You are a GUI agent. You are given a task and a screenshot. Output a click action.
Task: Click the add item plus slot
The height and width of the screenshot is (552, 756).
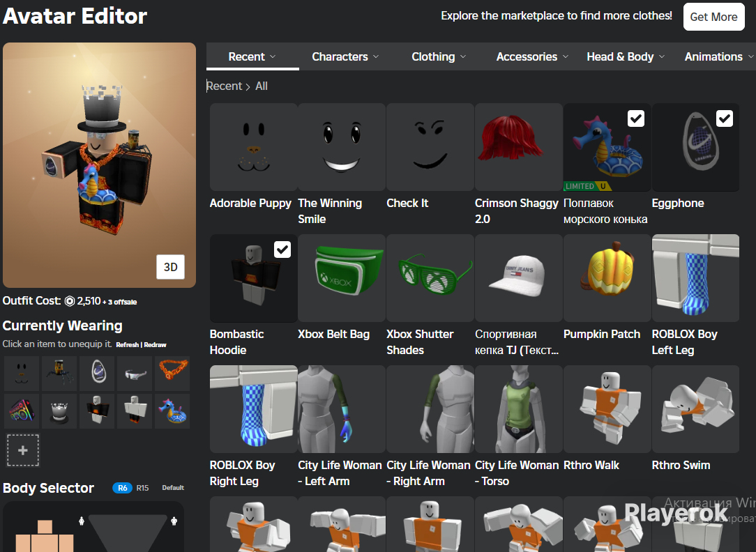click(x=22, y=450)
